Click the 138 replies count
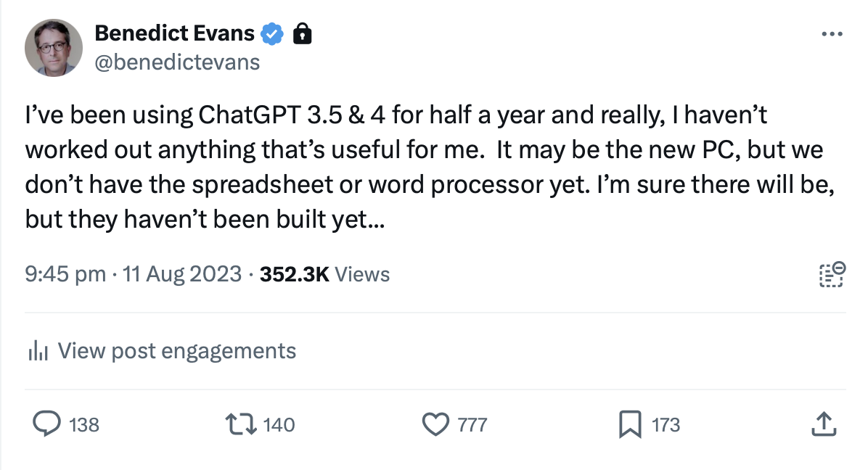Viewport: 868px width, 470px height. point(84,425)
